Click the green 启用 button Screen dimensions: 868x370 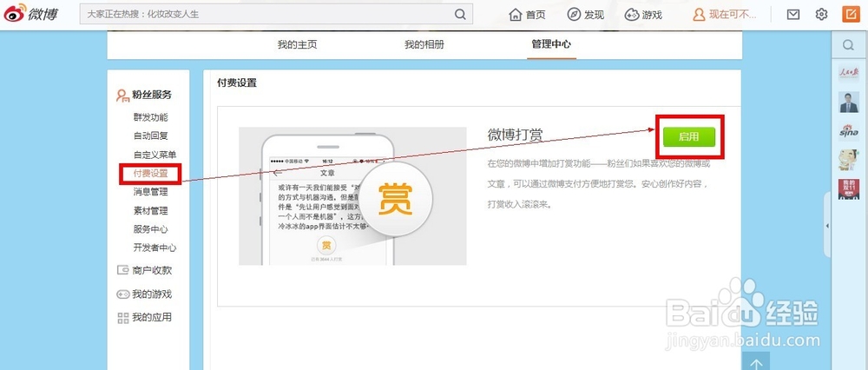[x=688, y=137]
